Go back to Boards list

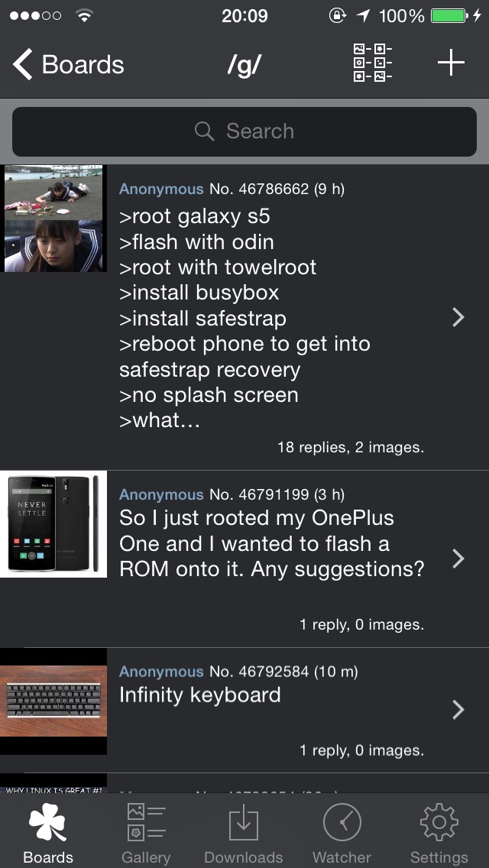67,64
